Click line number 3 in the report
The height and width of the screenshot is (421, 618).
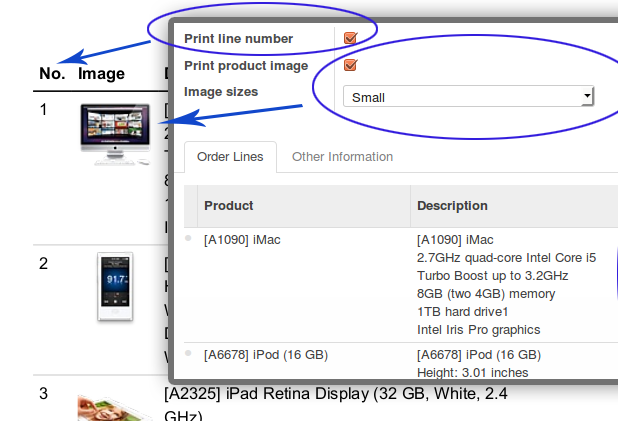(43, 393)
